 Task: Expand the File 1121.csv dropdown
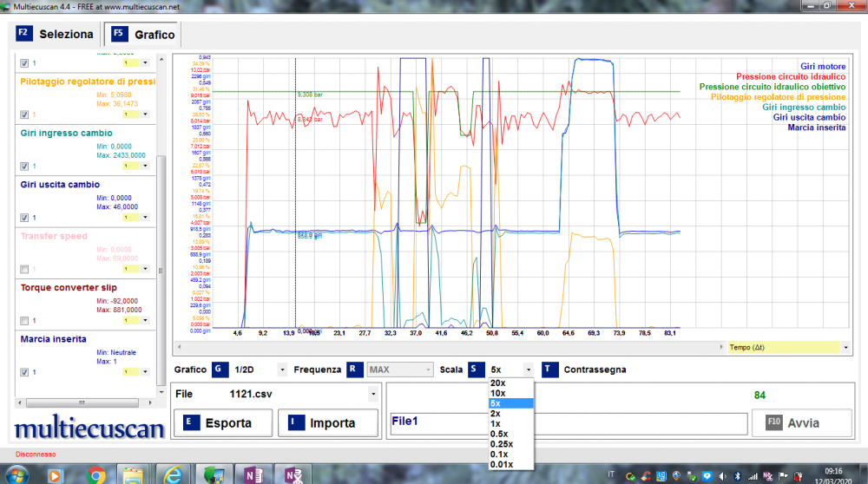[x=373, y=394]
